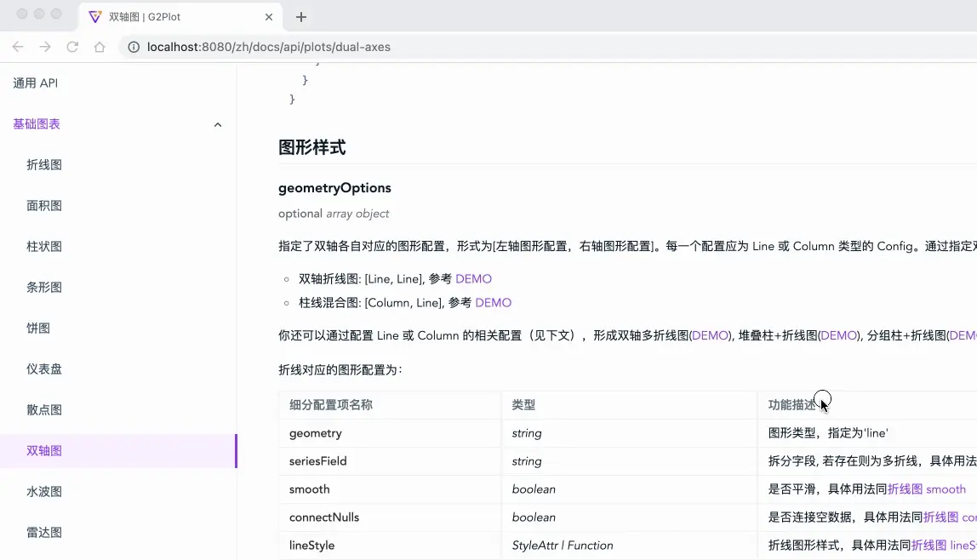
Task: Close the 双轴图 | G2Plot tab
Action: [269, 16]
